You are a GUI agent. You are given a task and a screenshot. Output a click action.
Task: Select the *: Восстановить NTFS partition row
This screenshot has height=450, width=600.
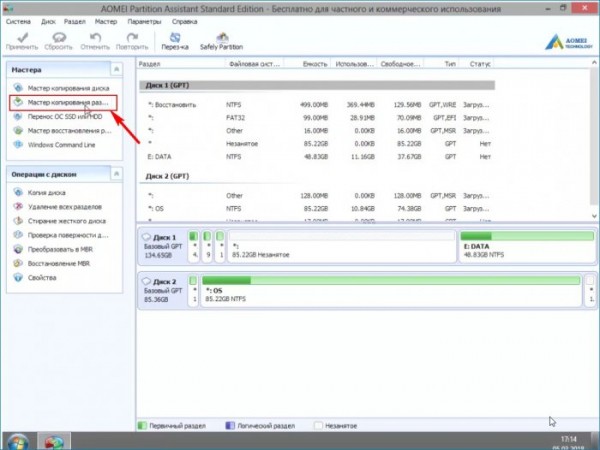pos(317,104)
